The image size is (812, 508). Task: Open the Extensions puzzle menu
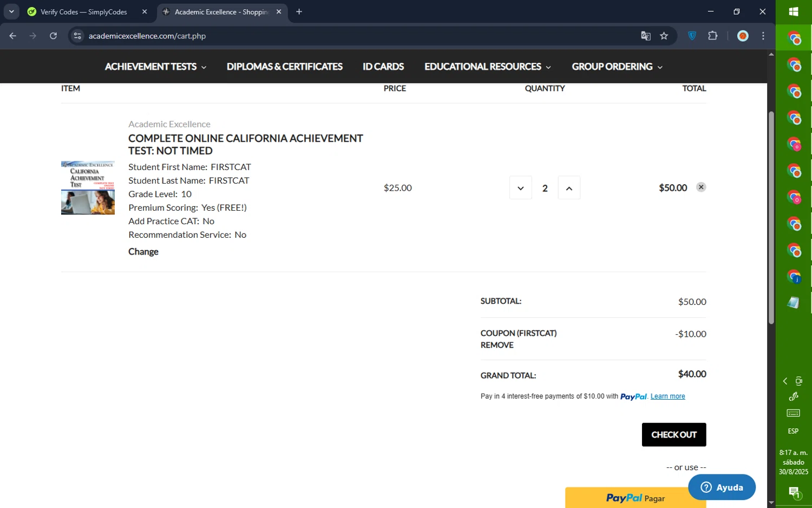coord(713,36)
